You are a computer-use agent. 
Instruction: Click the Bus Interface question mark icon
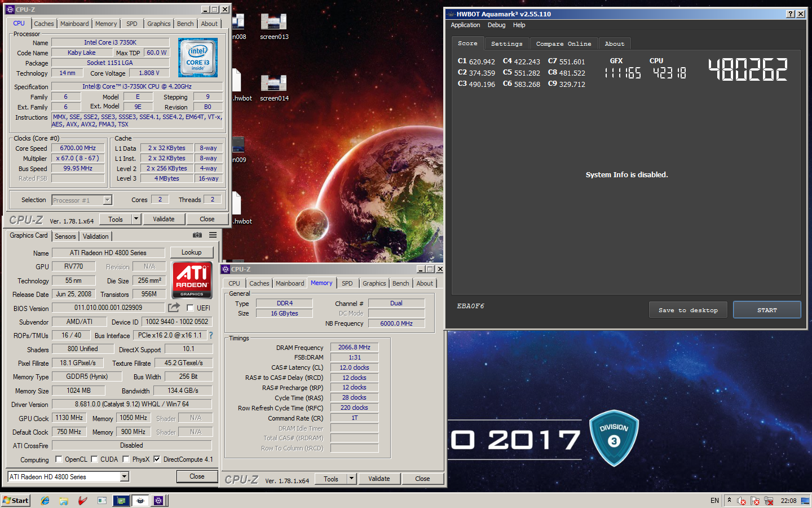tap(211, 335)
